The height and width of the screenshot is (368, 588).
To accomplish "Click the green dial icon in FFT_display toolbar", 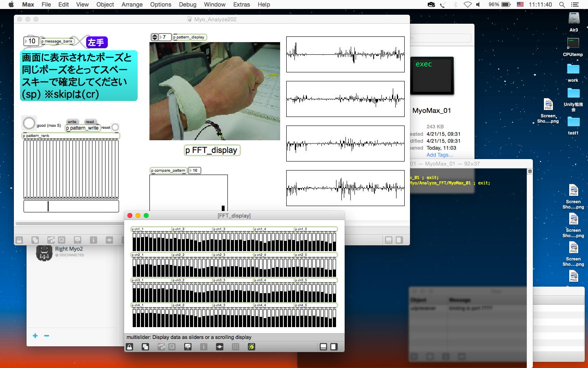I will pos(252,347).
